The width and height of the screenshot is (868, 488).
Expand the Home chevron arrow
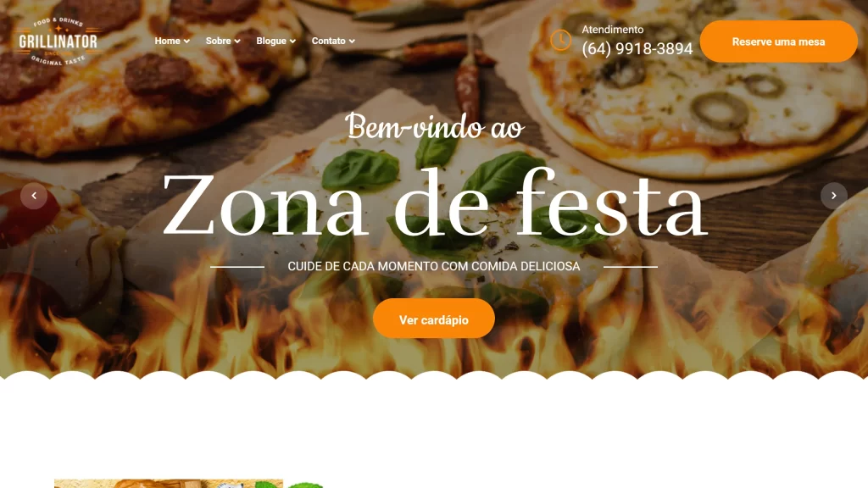point(187,42)
